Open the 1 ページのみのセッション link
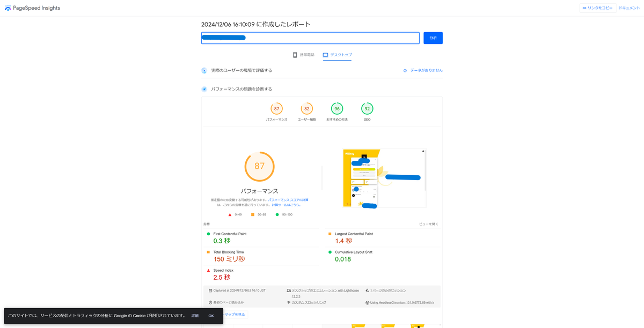This screenshot has height=328, width=644. click(388, 290)
